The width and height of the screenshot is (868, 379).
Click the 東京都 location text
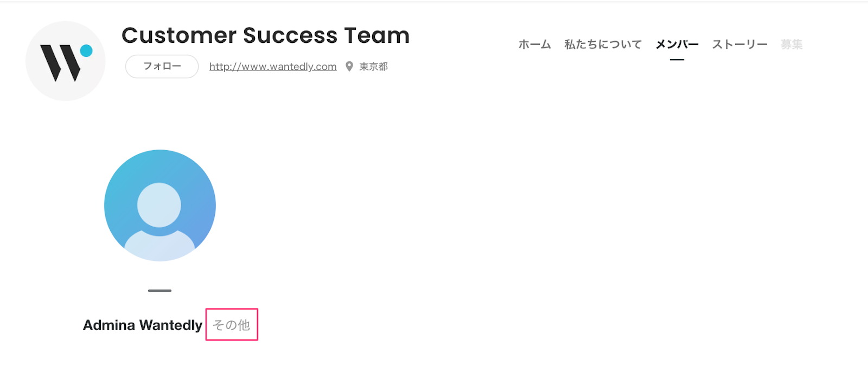click(374, 66)
